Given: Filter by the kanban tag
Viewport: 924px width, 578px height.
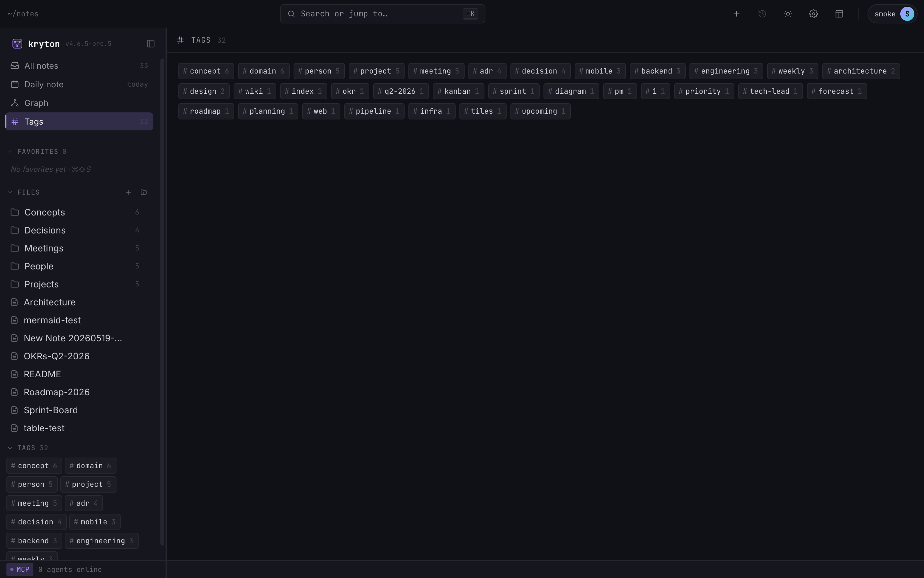Looking at the screenshot, I should pyautogui.click(x=458, y=92).
